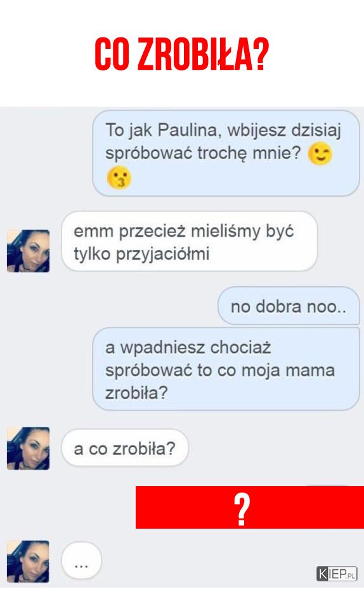
Task: Select 'emm przecież mieliśmy być' message bubble
Action: click(190, 241)
